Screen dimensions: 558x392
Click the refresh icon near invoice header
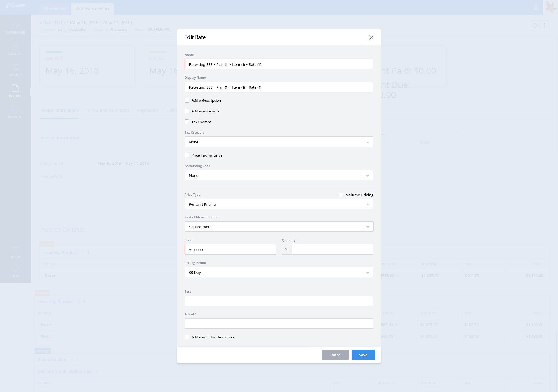coord(535,25)
